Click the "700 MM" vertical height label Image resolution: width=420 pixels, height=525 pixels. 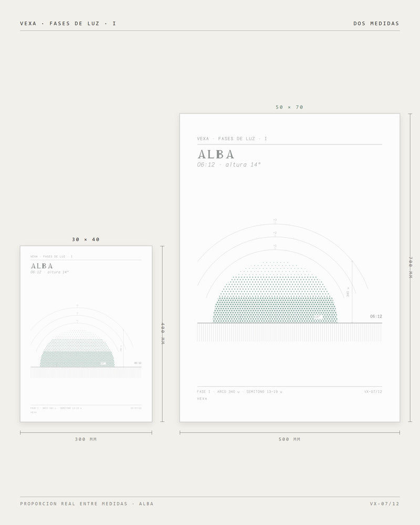[x=411, y=268]
